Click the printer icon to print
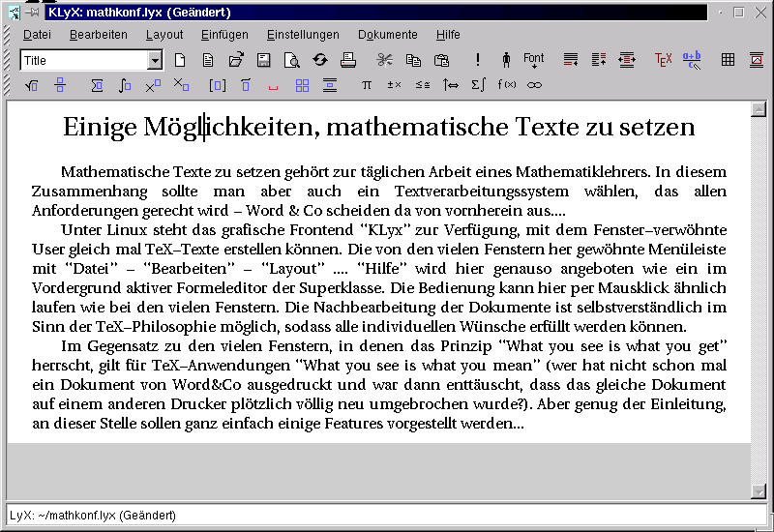This screenshot has width=774, height=532. (x=347, y=60)
